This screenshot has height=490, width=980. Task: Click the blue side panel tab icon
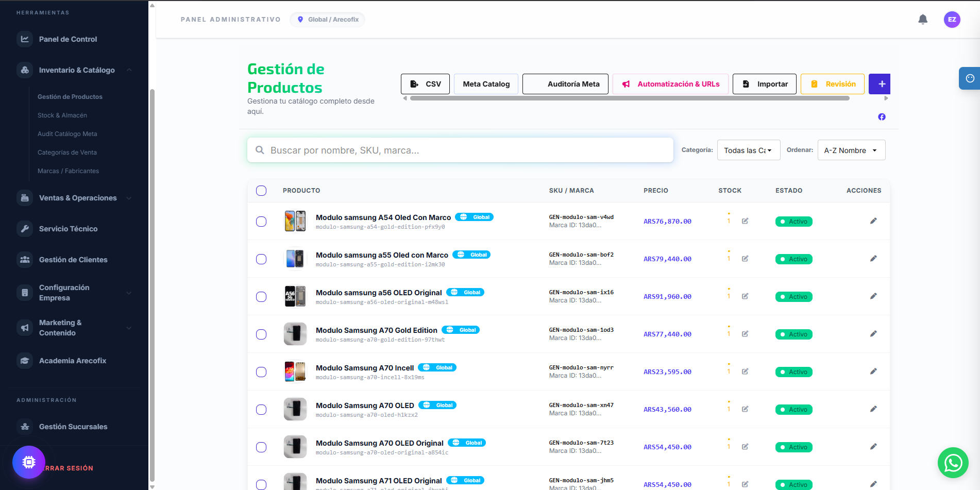970,78
